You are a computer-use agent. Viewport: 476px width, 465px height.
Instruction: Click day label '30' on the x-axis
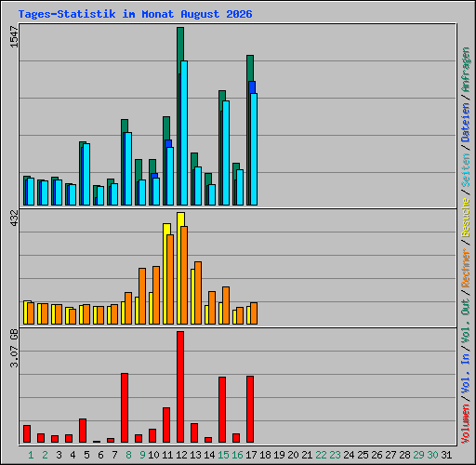click(x=432, y=455)
